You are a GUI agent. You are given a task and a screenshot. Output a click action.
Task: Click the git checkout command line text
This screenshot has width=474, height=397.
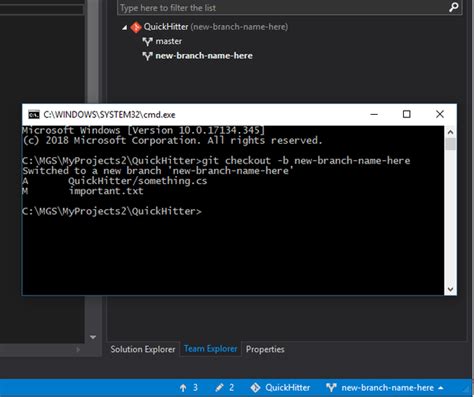pos(306,161)
